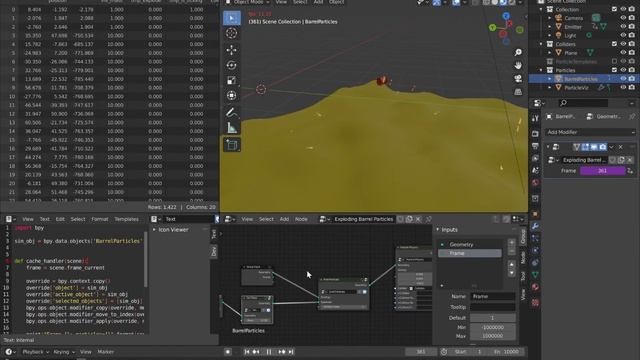
Task: Switch to the Group tab in node sidebar
Action: pos(523,236)
